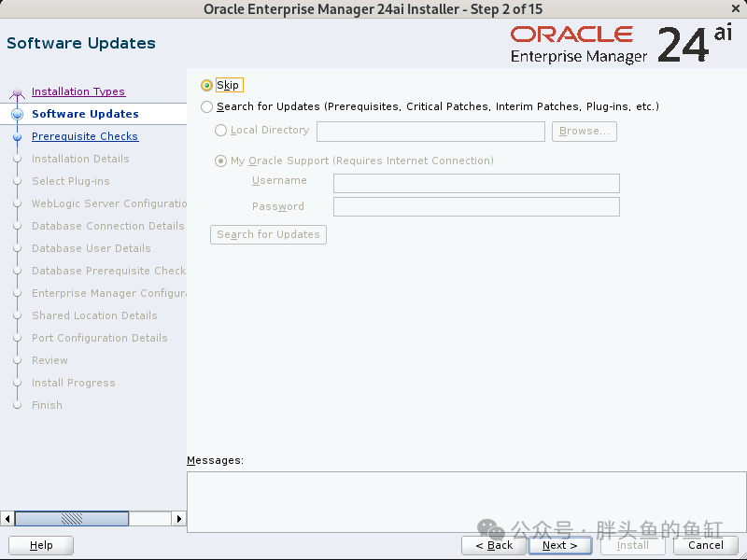The image size is (747, 560).
Task: Click the Install button
Action: [633, 545]
